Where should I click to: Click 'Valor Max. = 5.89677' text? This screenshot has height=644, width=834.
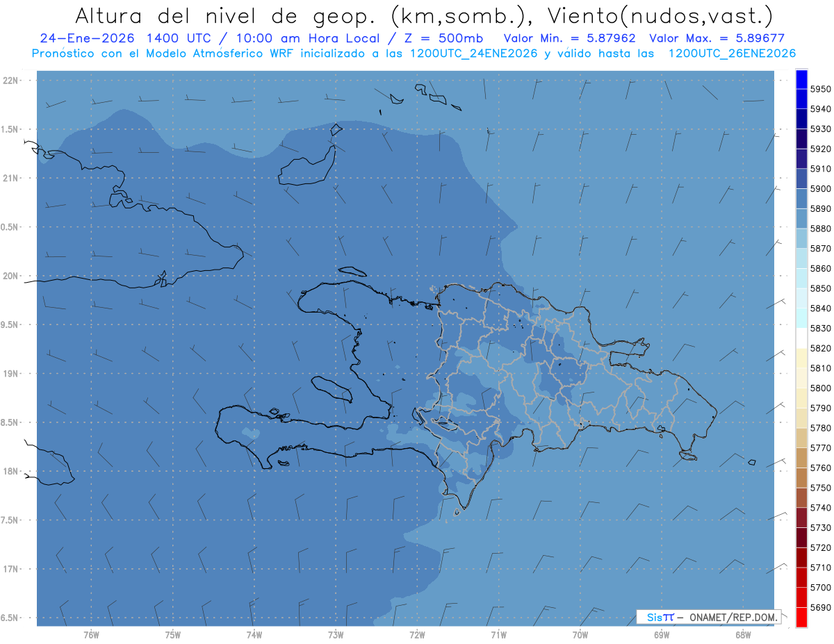[x=719, y=39]
